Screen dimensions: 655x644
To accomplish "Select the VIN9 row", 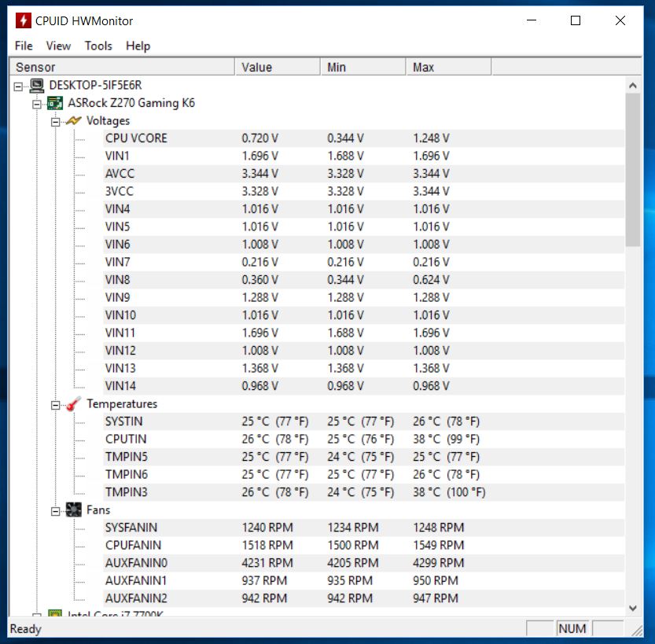I will click(363, 297).
